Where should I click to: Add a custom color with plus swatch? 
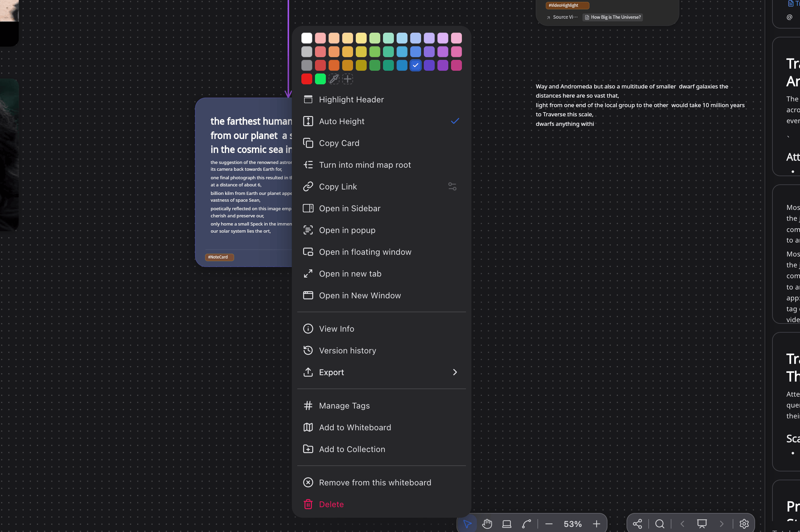click(348, 79)
